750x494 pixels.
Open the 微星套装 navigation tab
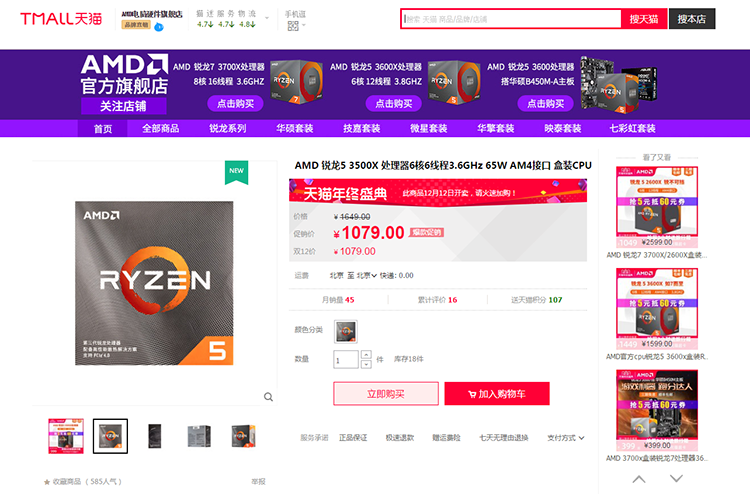(429, 129)
